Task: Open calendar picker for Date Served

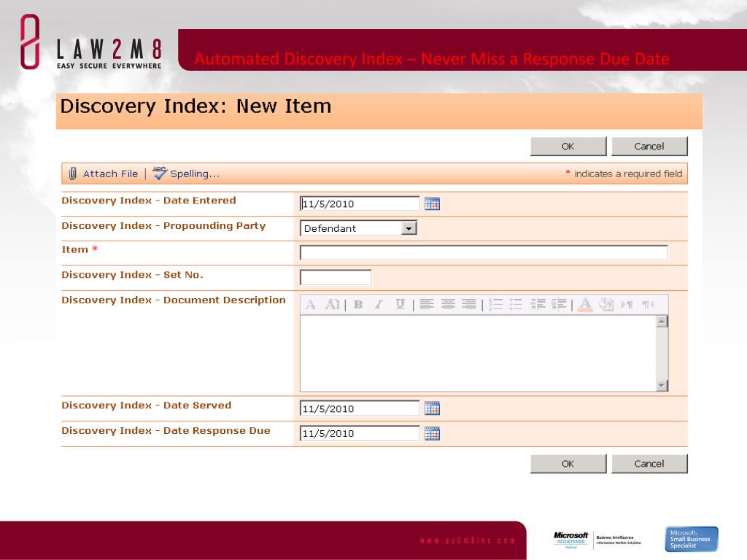Action: [432, 408]
